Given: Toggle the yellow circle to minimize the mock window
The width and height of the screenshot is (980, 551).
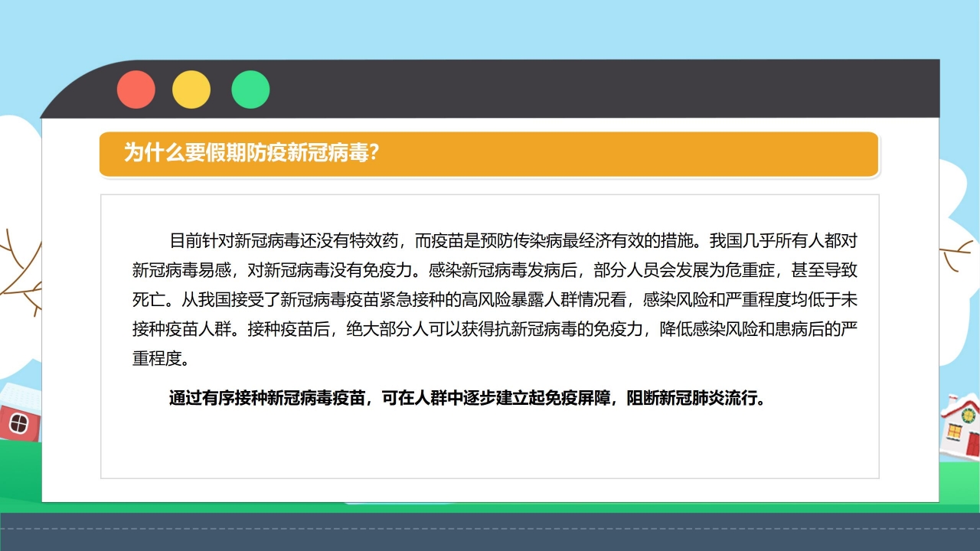Looking at the screenshot, I should tap(193, 90).
